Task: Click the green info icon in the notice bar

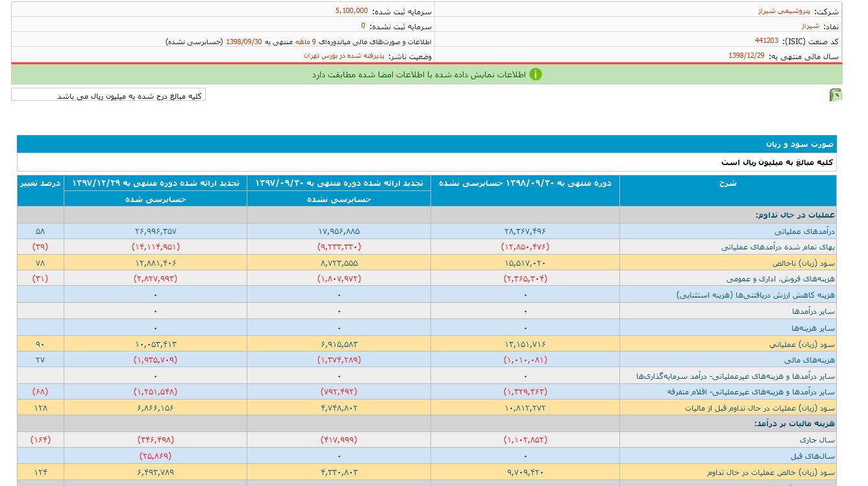Action: click(x=536, y=74)
